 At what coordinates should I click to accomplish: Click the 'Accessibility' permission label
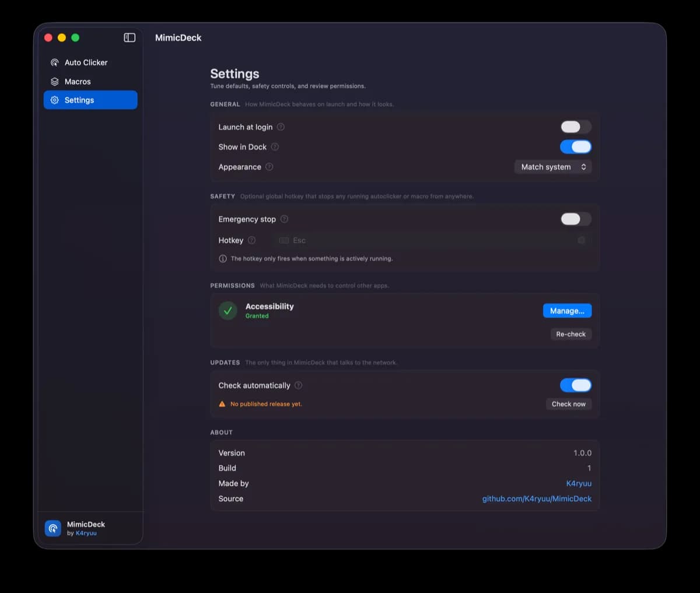pyautogui.click(x=269, y=306)
